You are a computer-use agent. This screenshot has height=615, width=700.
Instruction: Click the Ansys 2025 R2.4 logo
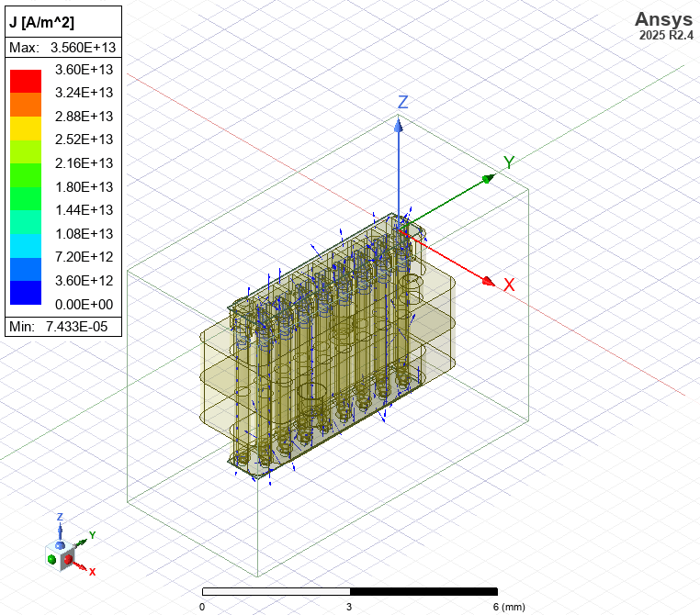click(x=664, y=26)
